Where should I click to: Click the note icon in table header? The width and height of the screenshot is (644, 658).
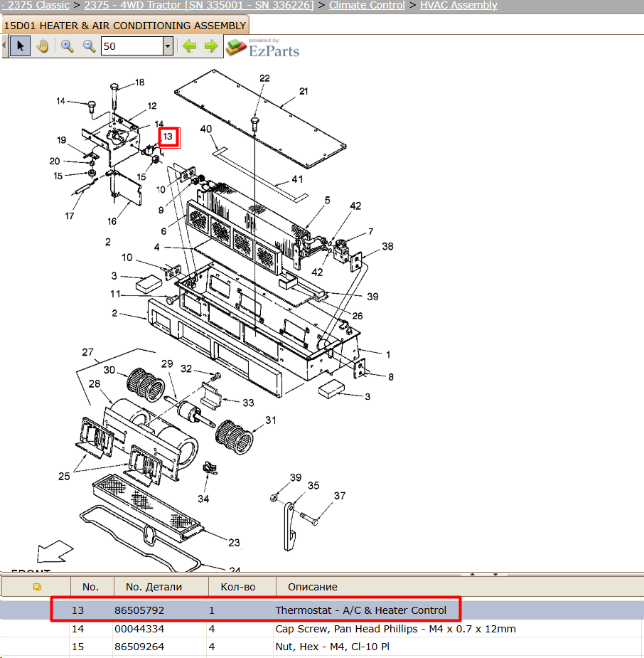(37, 587)
